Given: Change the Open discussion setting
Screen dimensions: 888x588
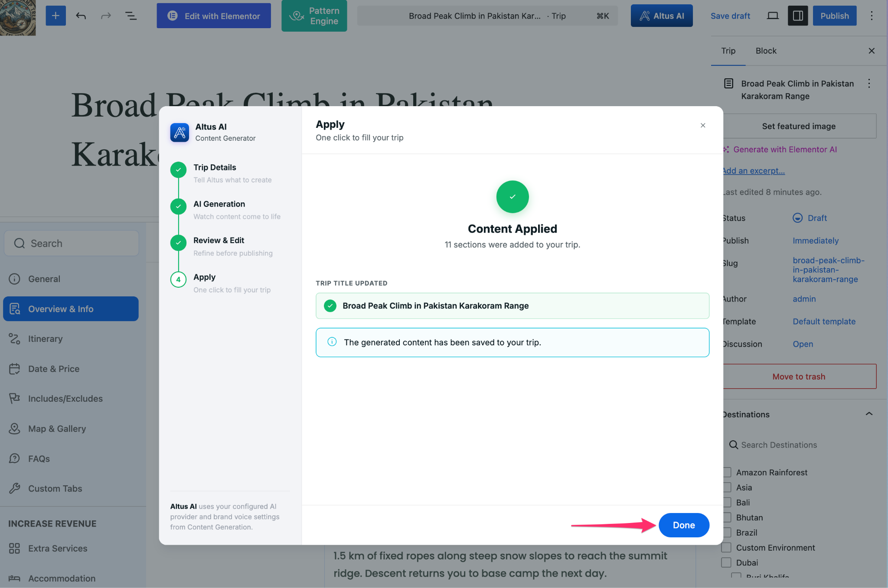Looking at the screenshot, I should [803, 344].
